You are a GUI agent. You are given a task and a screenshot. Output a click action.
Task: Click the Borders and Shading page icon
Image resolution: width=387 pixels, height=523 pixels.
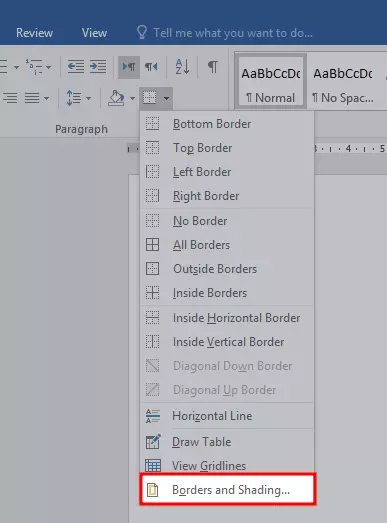click(x=152, y=490)
